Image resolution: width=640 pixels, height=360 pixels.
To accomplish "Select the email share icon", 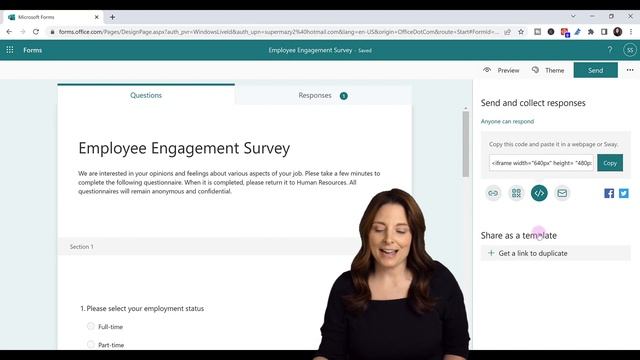I will click(x=562, y=193).
